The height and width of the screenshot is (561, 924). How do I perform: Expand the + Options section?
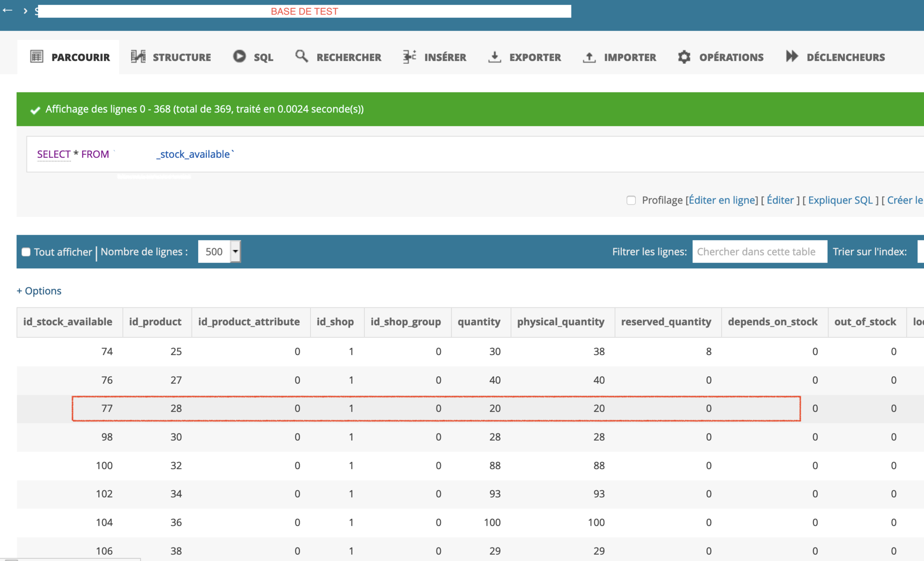39,291
